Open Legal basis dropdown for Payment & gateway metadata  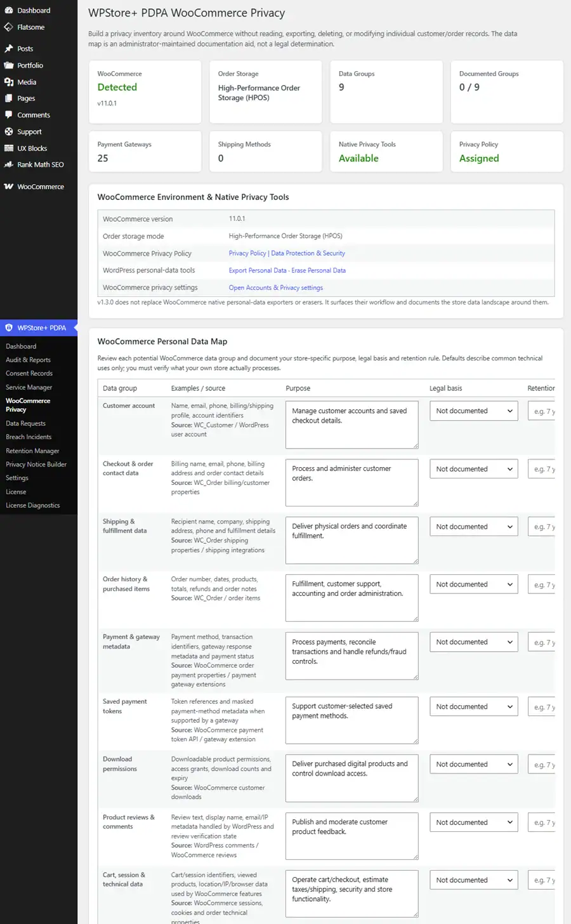475,642
